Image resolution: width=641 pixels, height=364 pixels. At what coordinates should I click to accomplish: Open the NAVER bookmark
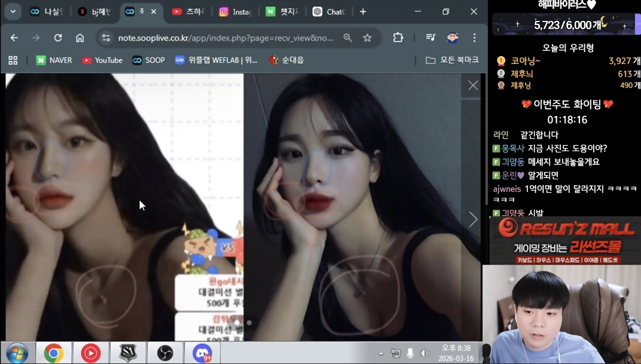point(54,60)
